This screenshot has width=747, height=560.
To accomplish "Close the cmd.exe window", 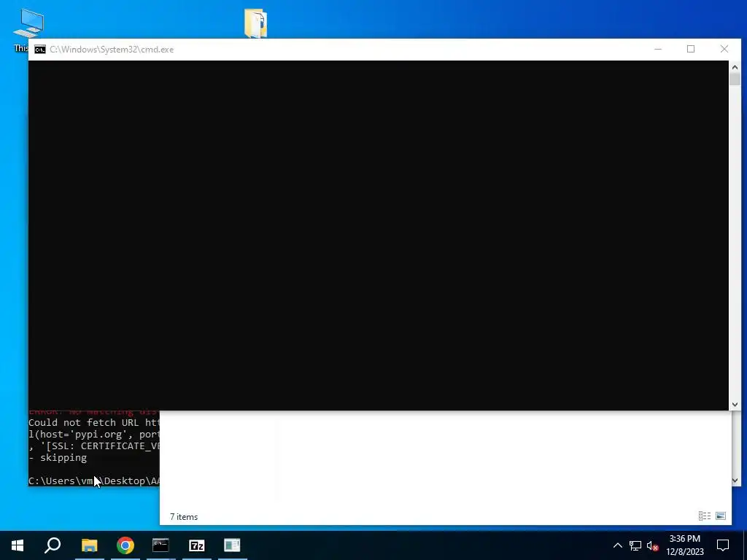I will click(724, 49).
